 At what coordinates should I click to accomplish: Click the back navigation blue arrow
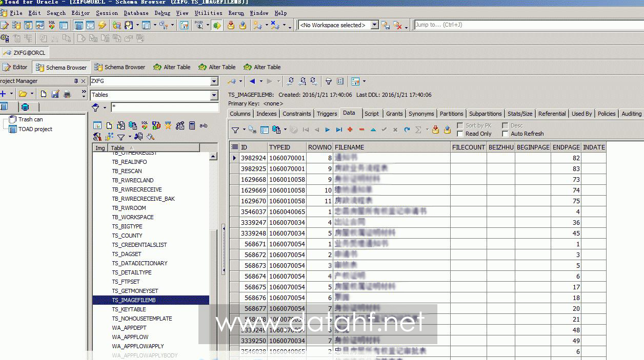[x=252, y=81]
